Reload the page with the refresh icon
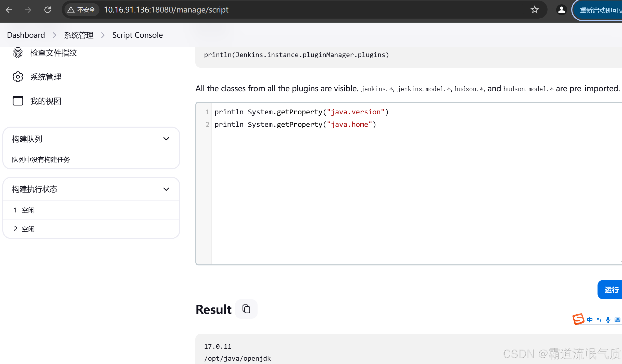The width and height of the screenshot is (622, 364). pyautogui.click(x=48, y=10)
